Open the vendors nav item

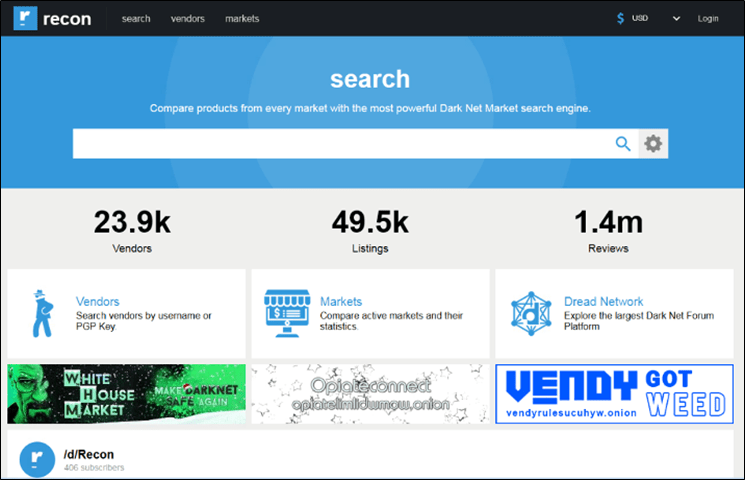point(188,19)
